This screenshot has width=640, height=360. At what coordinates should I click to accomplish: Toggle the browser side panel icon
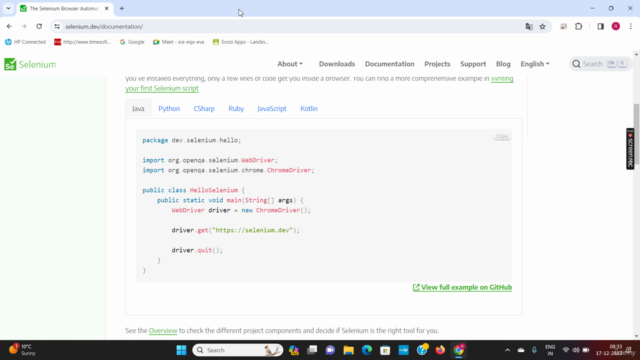[x=600, y=27]
